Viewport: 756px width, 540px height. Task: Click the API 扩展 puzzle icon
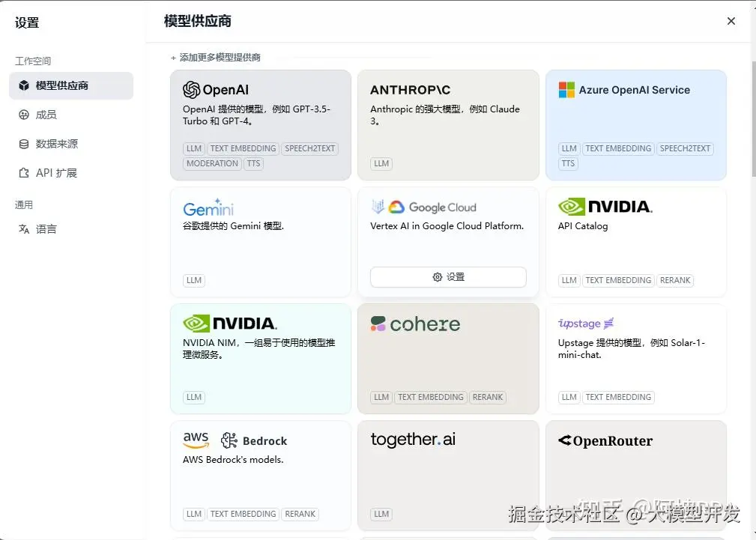[x=24, y=172]
